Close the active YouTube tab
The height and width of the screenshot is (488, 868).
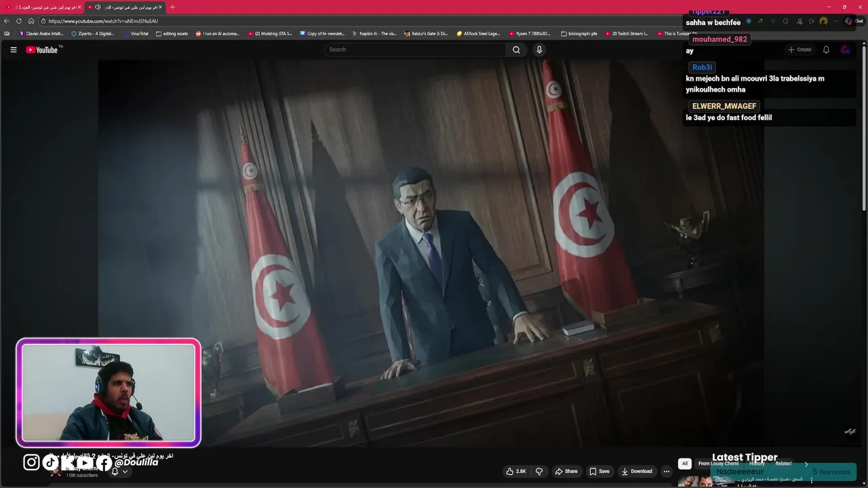pos(160,7)
